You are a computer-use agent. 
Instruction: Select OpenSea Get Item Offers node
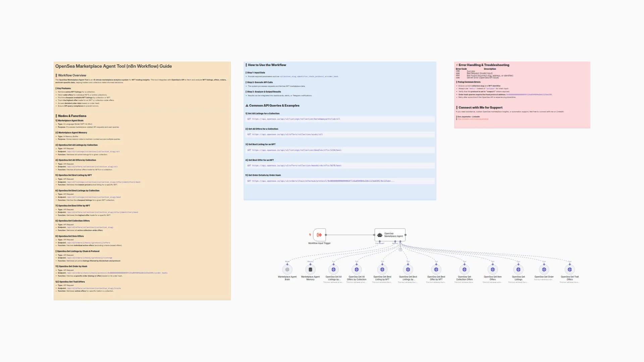492,269
